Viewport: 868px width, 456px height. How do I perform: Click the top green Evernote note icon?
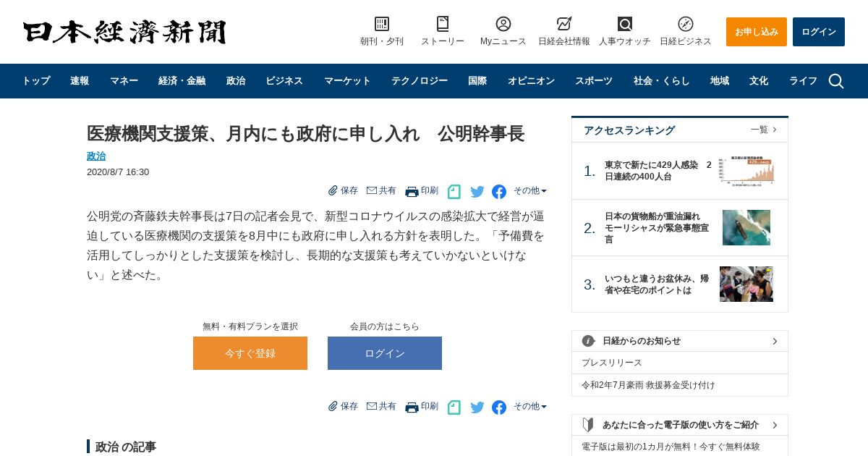pos(454,192)
